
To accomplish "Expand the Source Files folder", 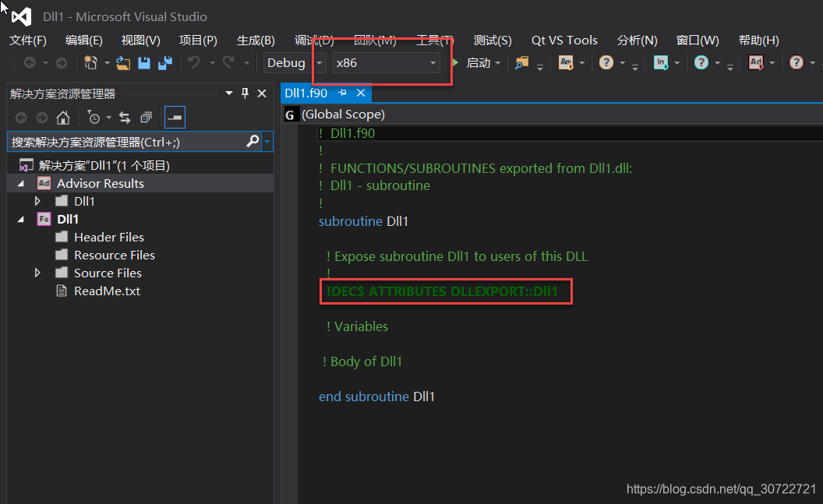I will (x=37, y=273).
